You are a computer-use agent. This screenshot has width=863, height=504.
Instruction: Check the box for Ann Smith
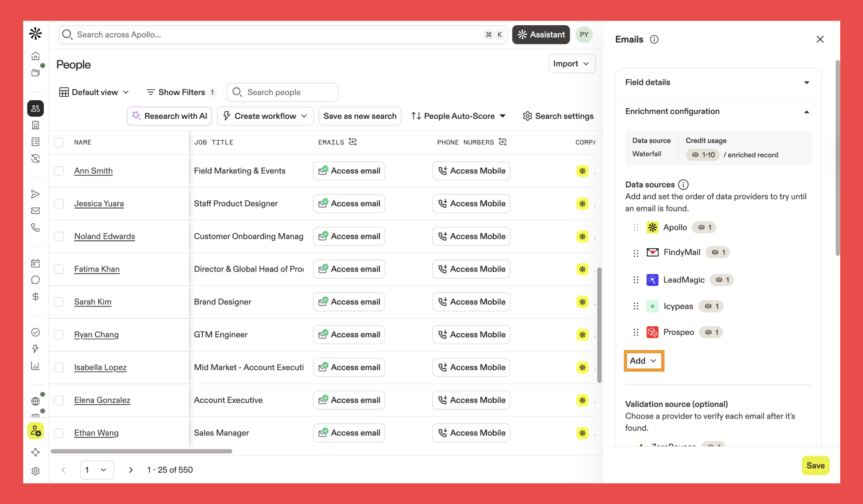[59, 171]
